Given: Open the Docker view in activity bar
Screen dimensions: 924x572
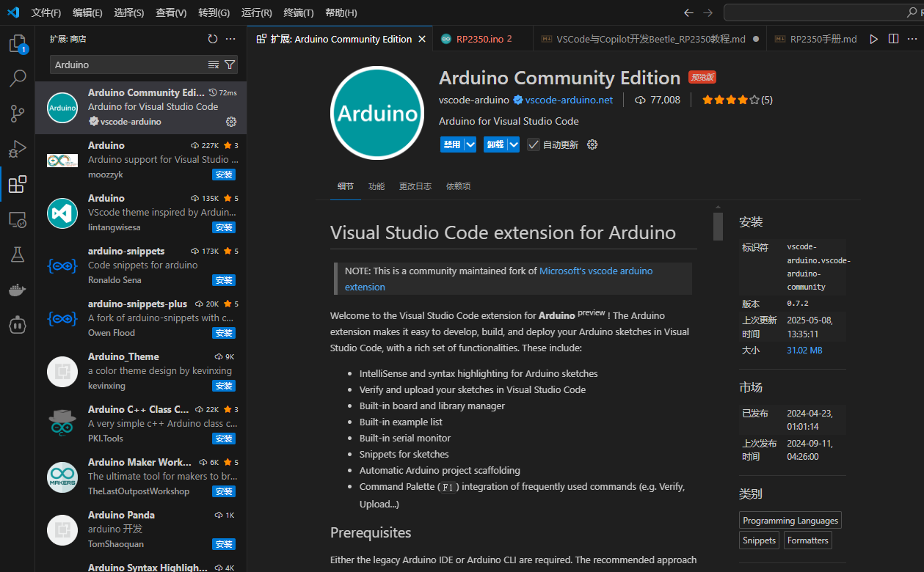Looking at the screenshot, I should coord(18,290).
